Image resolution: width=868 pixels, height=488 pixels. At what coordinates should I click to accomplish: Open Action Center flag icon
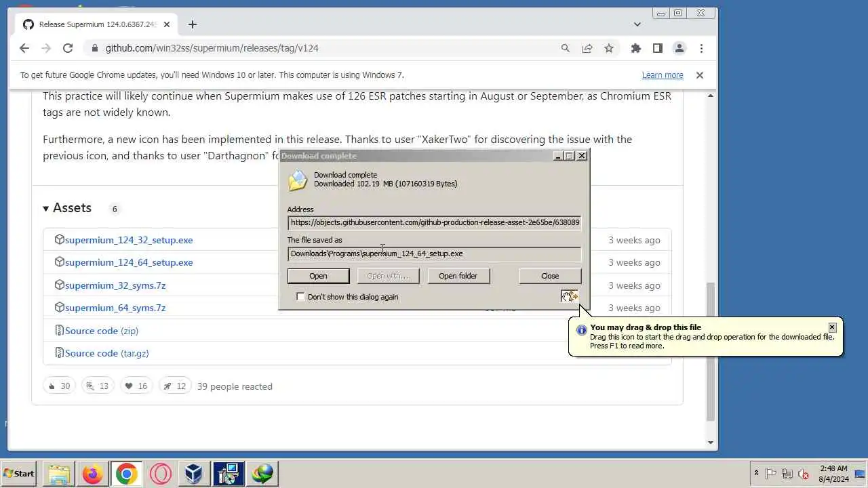(771, 474)
